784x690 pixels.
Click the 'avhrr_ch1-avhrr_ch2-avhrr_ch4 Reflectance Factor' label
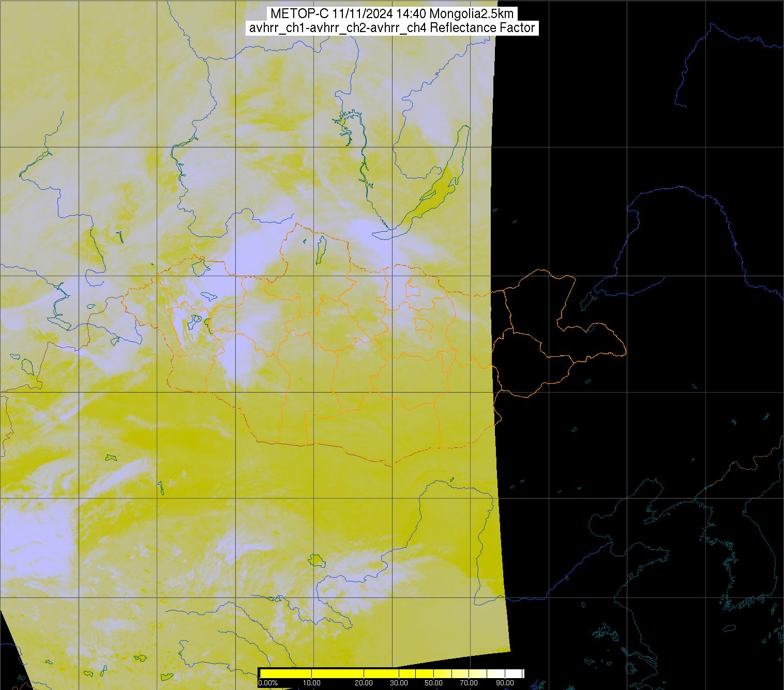[392, 28]
